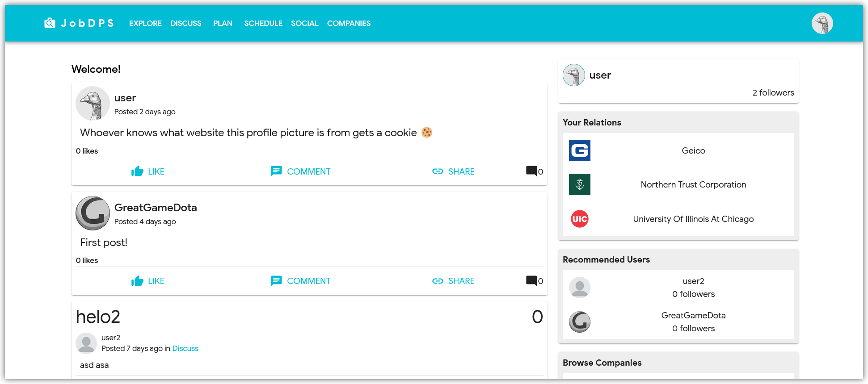Open the PLAN page
This screenshot has height=384, width=868.
click(223, 23)
